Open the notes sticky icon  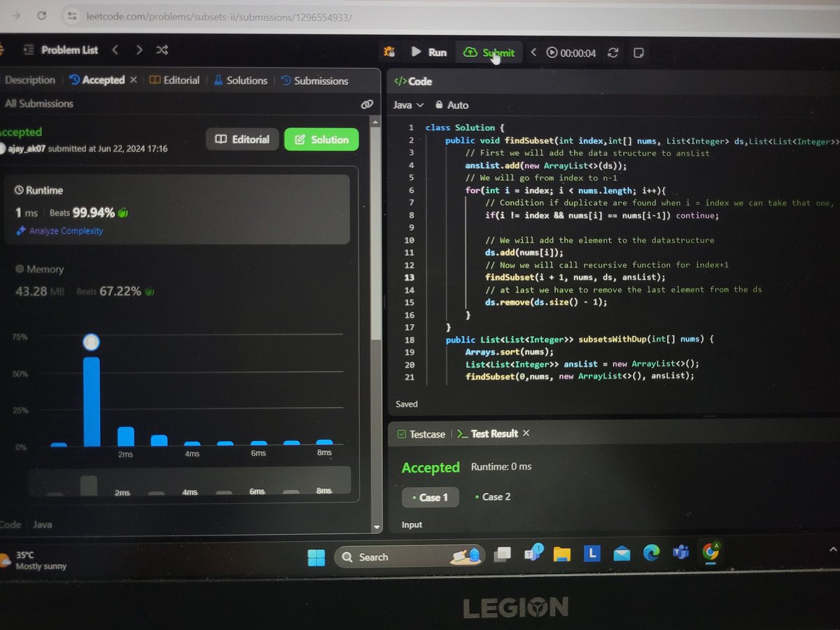(x=638, y=52)
